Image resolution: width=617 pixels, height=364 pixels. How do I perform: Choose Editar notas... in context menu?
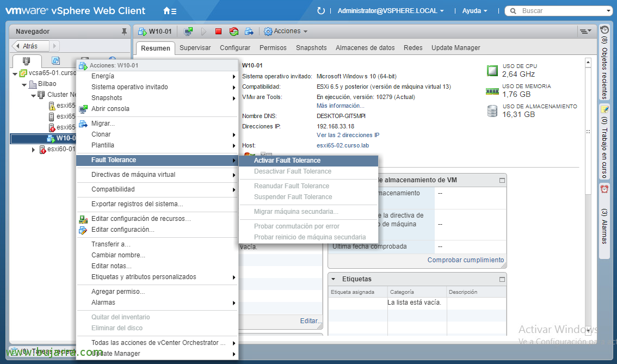(x=157, y=267)
